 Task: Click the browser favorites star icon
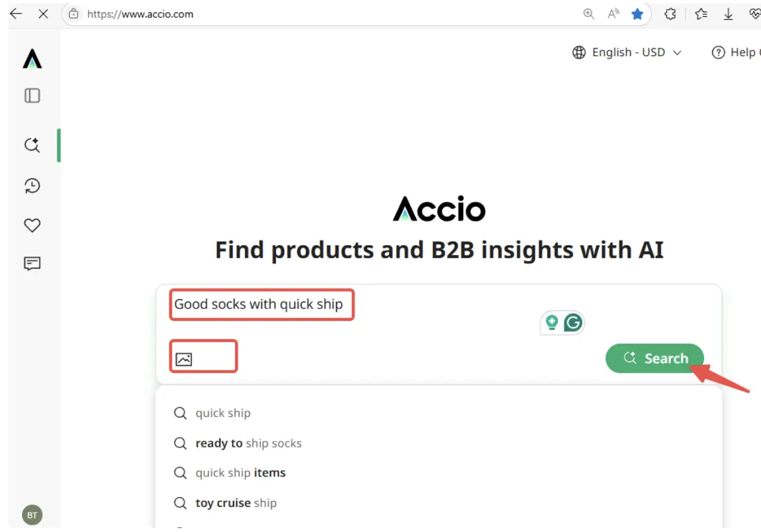[637, 14]
